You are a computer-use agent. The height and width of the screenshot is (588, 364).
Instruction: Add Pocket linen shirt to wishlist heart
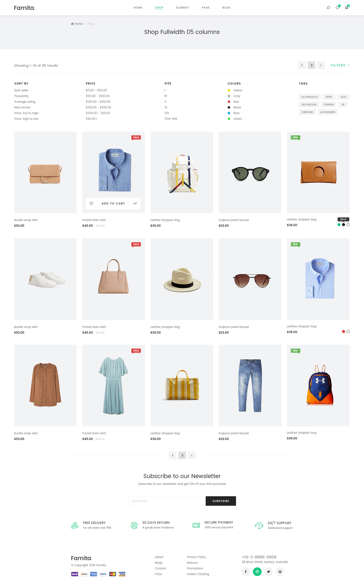tap(91, 203)
